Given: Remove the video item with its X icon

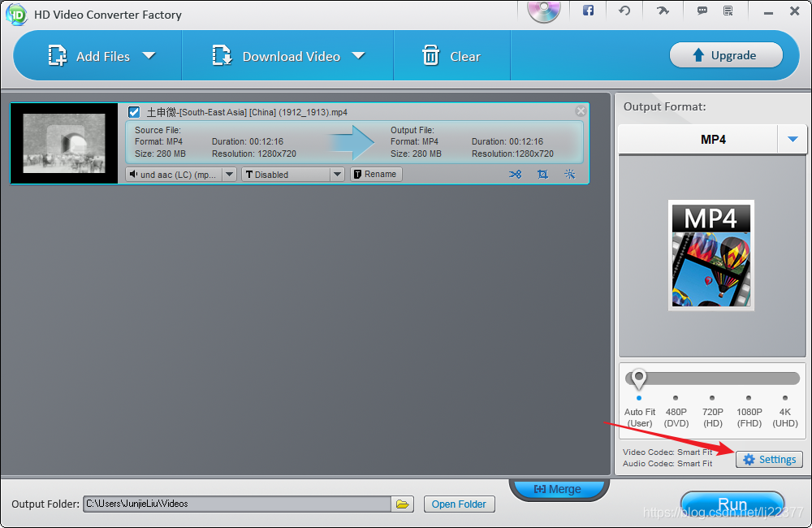Looking at the screenshot, I should (x=581, y=111).
